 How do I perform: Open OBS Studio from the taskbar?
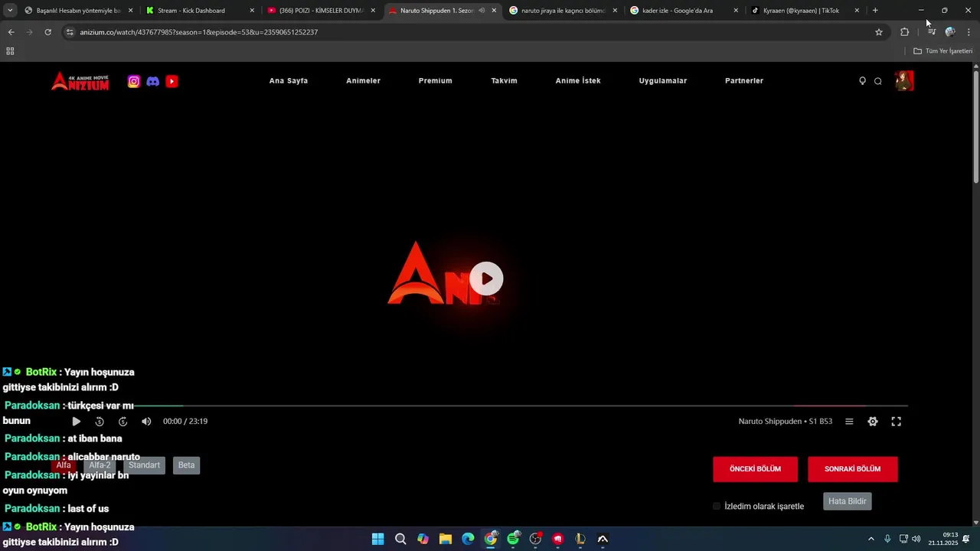(x=535, y=540)
